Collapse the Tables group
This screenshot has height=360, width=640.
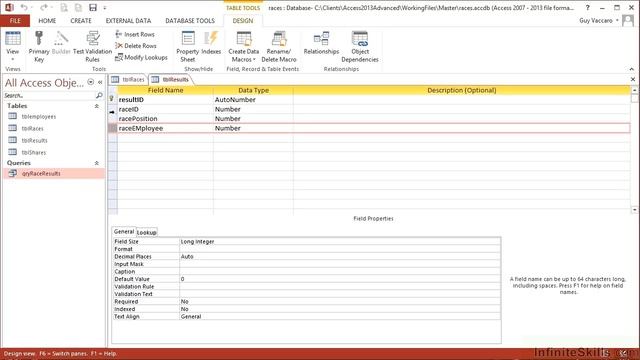click(x=97, y=106)
